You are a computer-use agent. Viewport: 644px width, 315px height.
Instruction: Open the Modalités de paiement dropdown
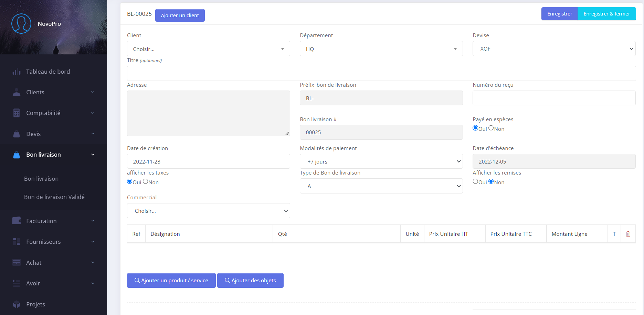[x=381, y=161]
